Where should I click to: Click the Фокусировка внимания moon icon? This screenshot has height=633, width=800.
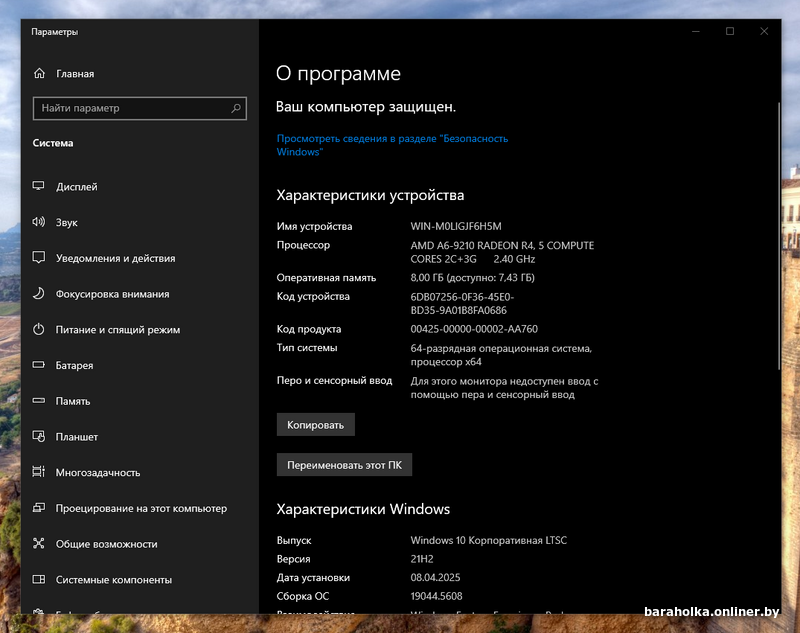[x=39, y=293]
